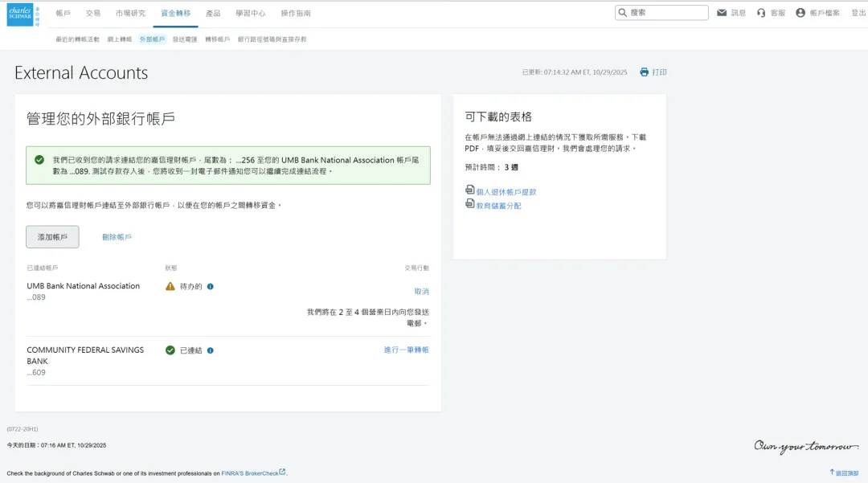Go to 最近的轉帳活動 sub-tab
The height and width of the screenshot is (483, 868).
77,39
